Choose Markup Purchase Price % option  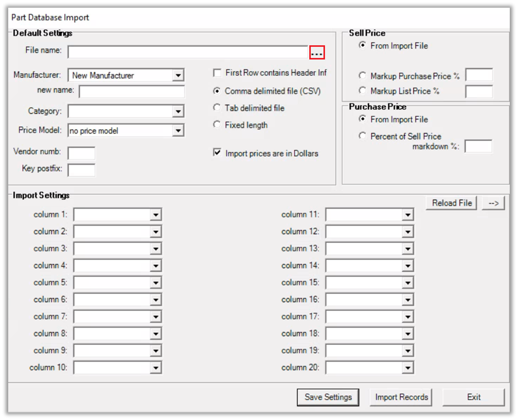pos(363,76)
